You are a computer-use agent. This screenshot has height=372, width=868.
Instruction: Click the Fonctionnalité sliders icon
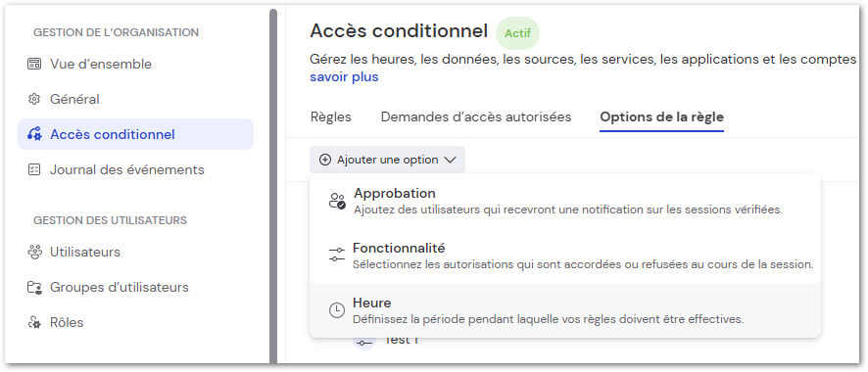(x=337, y=256)
